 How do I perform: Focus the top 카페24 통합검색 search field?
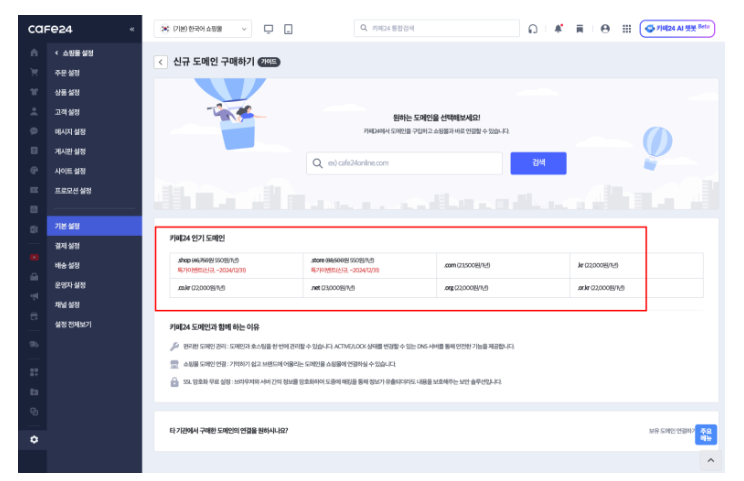point(437,28)
